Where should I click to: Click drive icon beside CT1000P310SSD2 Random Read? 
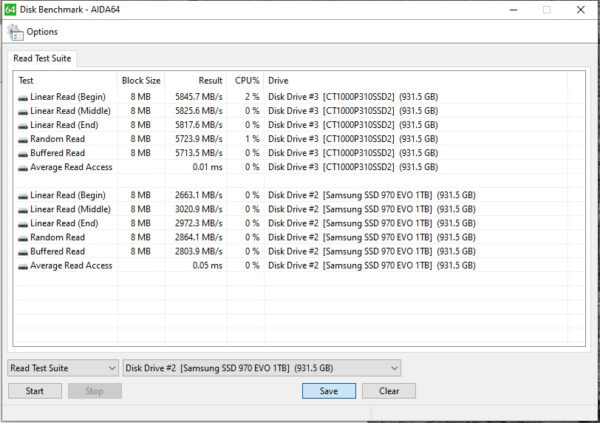(23, 140)
